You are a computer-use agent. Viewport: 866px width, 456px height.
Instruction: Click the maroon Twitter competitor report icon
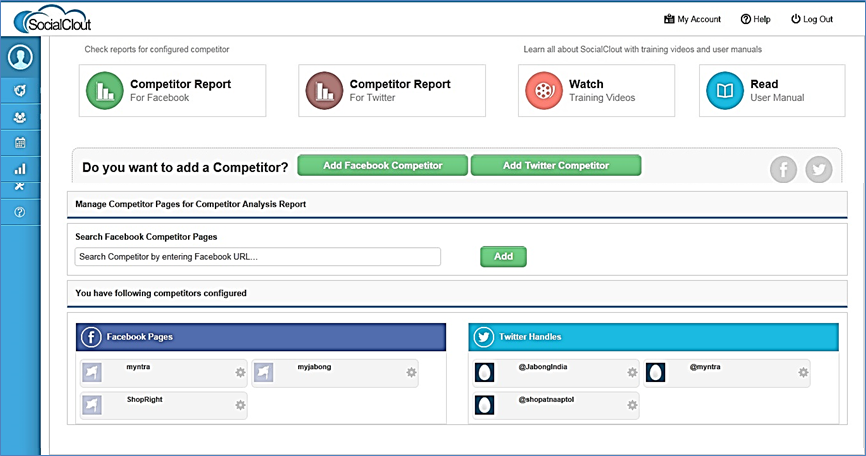click(324, 91)
